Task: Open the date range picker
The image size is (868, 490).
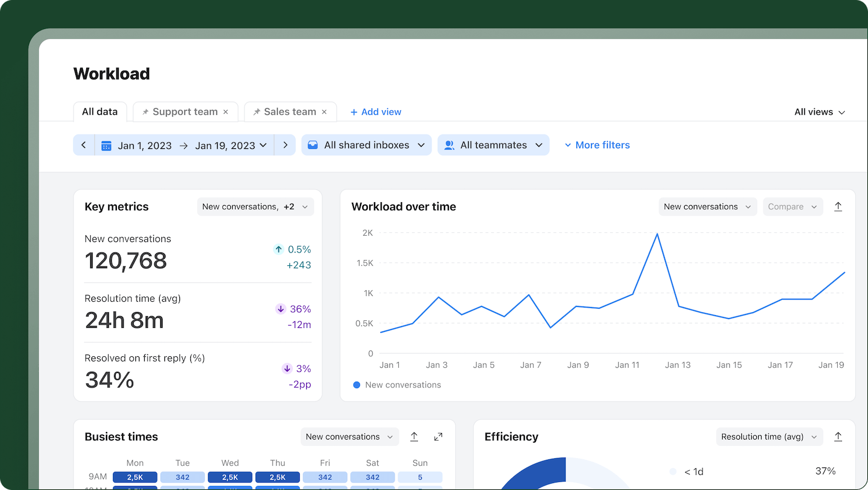Action: pos(184,145)
